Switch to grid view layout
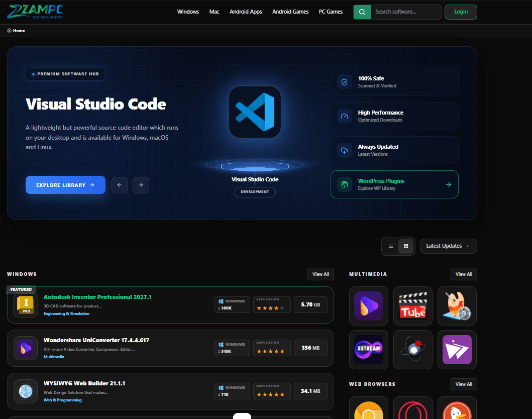The width and height of the screenshot is (532, 419). pyautogui.click(x=406, y=246)
